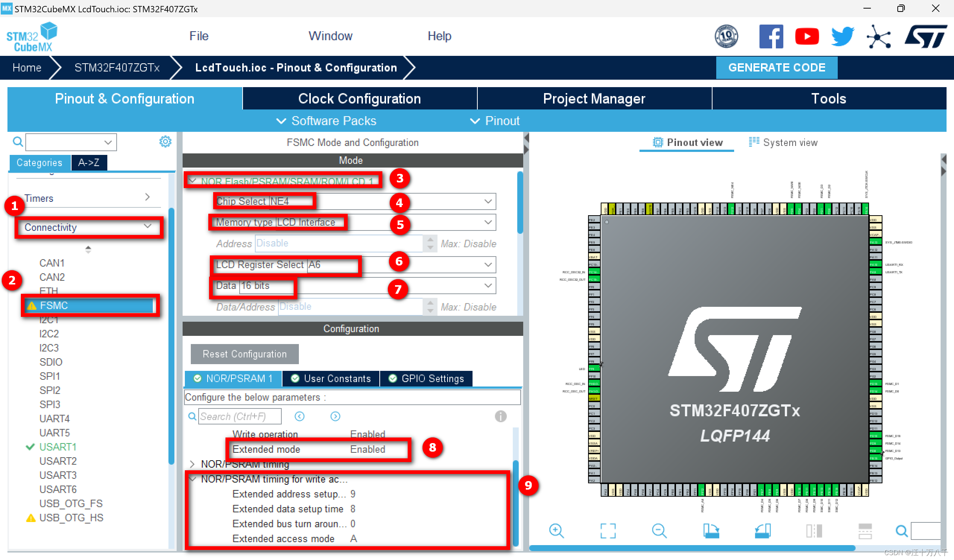Switch to Clock Configuration tab
Viewport: 954px width, 560px height.
pos(359,98)
